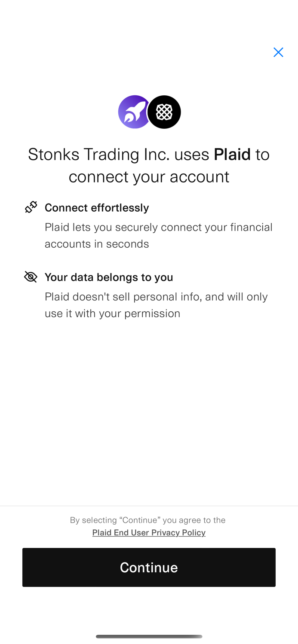Close the Plaid connection dialog
This screenshot has height=644, width=298.
(x=278, y=52)
